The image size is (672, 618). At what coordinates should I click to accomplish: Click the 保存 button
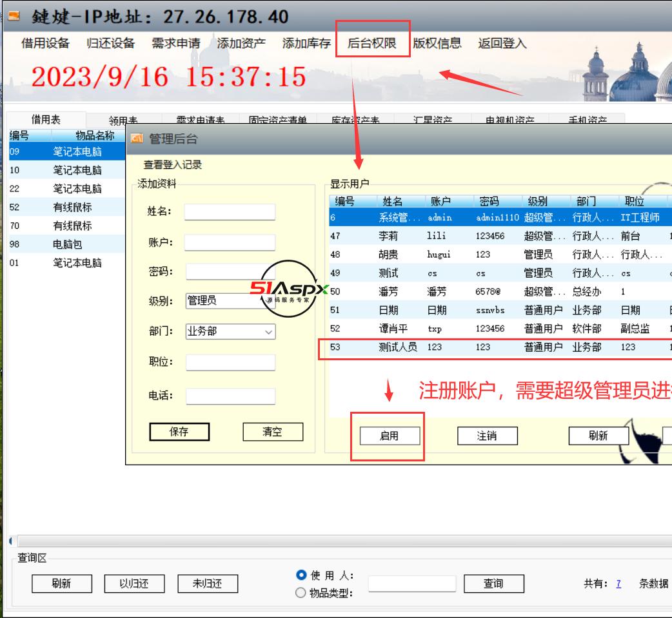pos(180,432)
